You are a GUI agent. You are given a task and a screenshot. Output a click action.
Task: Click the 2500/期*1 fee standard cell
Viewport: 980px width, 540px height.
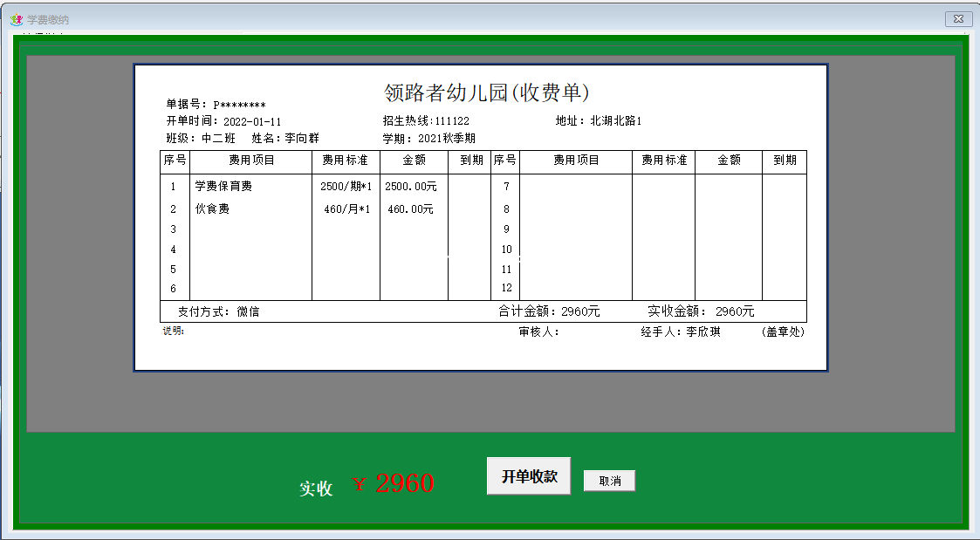point(346,186)
